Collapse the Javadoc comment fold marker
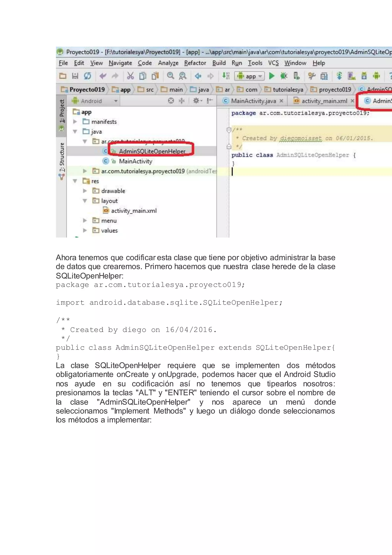Screen dimensions: 392x555 [229, 130]
